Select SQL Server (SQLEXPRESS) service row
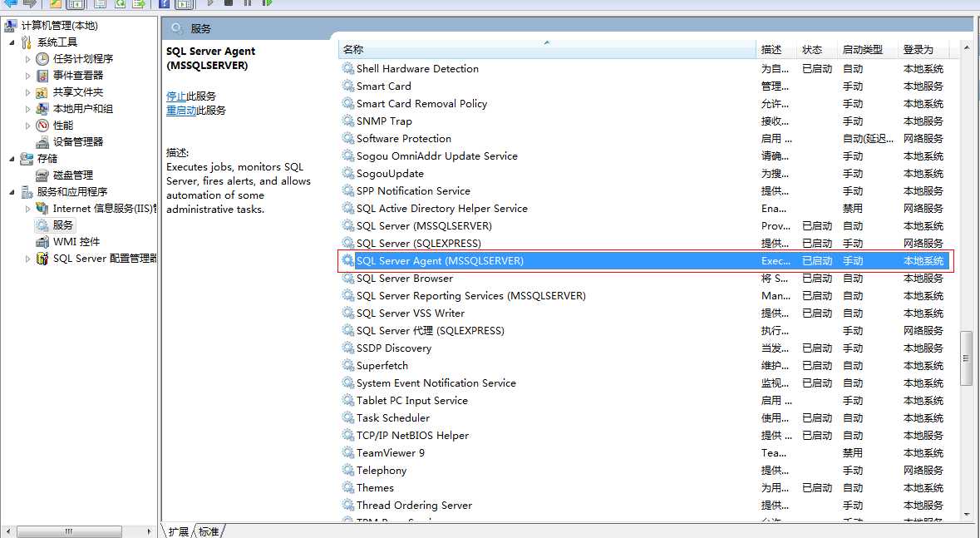The image size is (980, 538). (x=643, y=244)
